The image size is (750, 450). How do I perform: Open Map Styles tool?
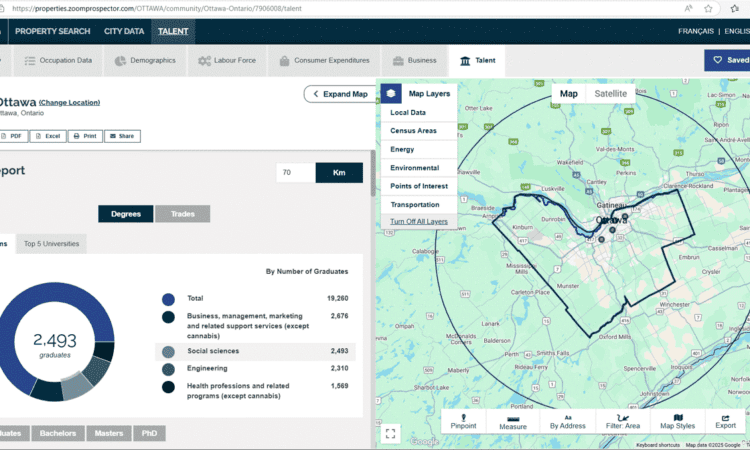click(677, 421)
